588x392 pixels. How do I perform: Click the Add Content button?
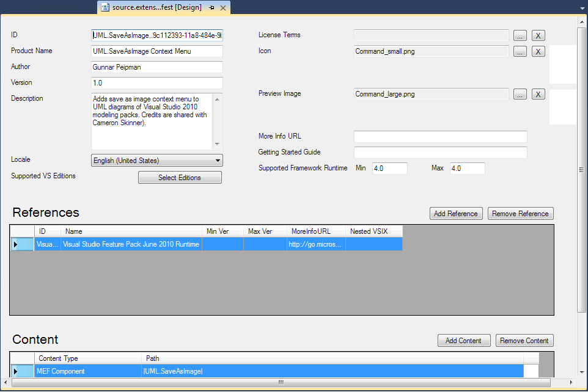(464, 341)
